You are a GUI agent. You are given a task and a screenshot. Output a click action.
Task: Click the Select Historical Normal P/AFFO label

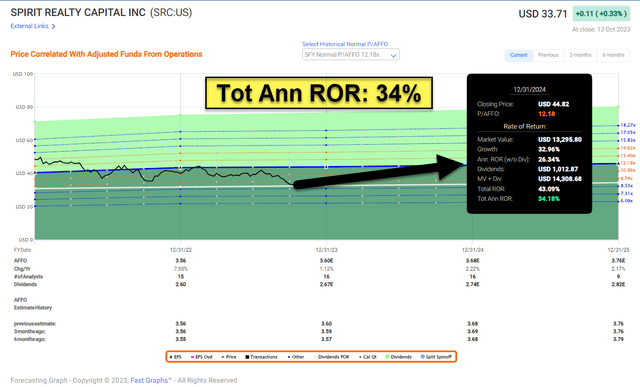pyautogui.click(x=345, y=44)
